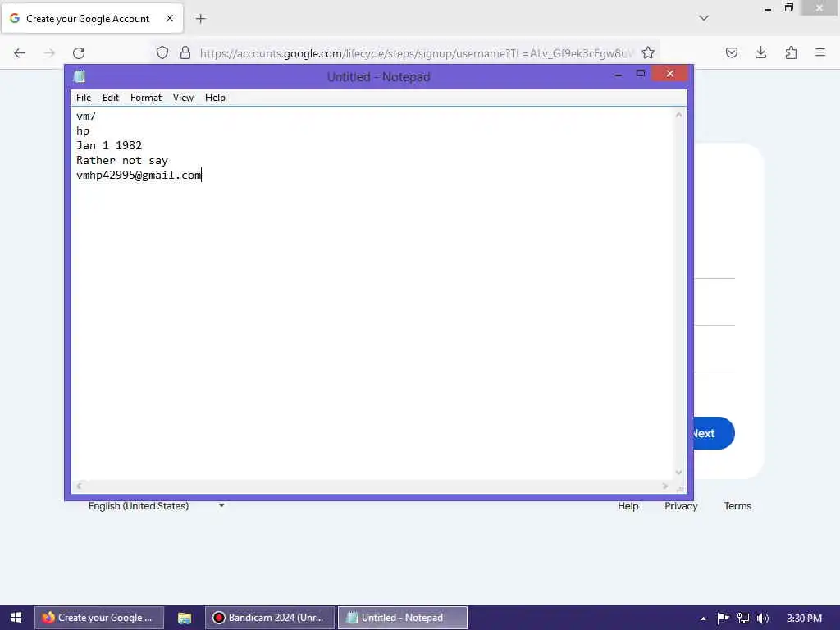The image size is (840, 630).
Task: Click the Notepad horizontal scrollbar left arrow
Action: 80,486
